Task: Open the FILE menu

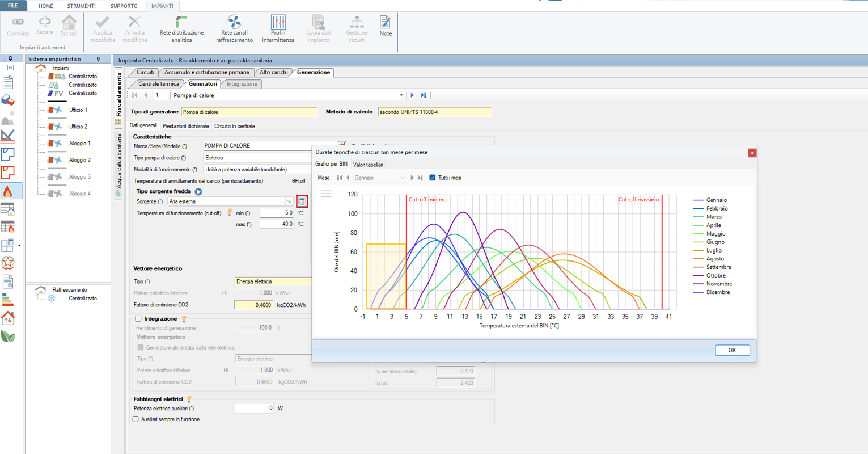Action: point(12,6)
